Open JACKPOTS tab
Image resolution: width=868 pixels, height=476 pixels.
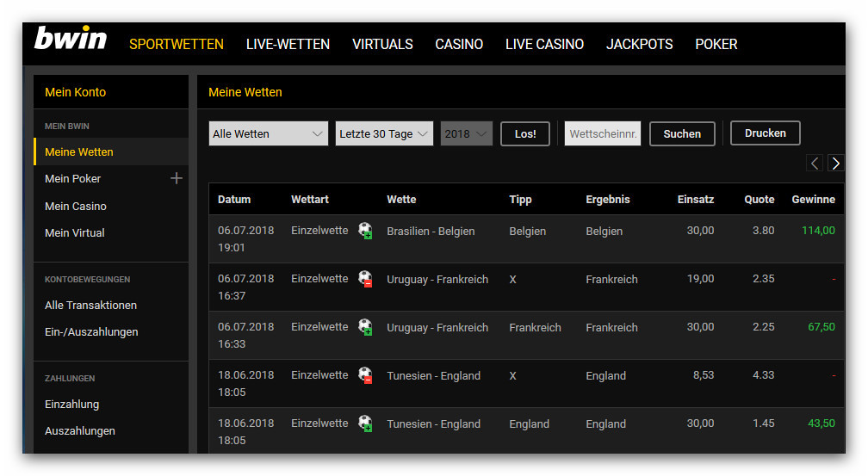[x=639, y=44]
